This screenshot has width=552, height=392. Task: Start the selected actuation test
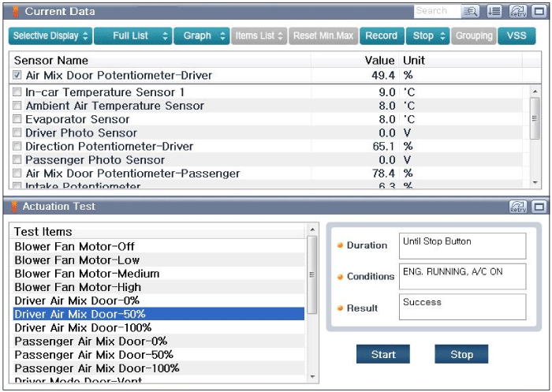383,354
